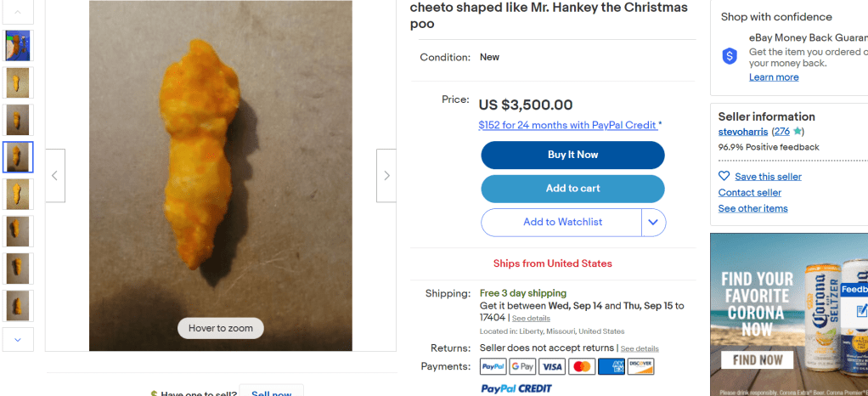
Task: Open PayPal Credit $152 for 24 months link
Action: coord(567,125)
